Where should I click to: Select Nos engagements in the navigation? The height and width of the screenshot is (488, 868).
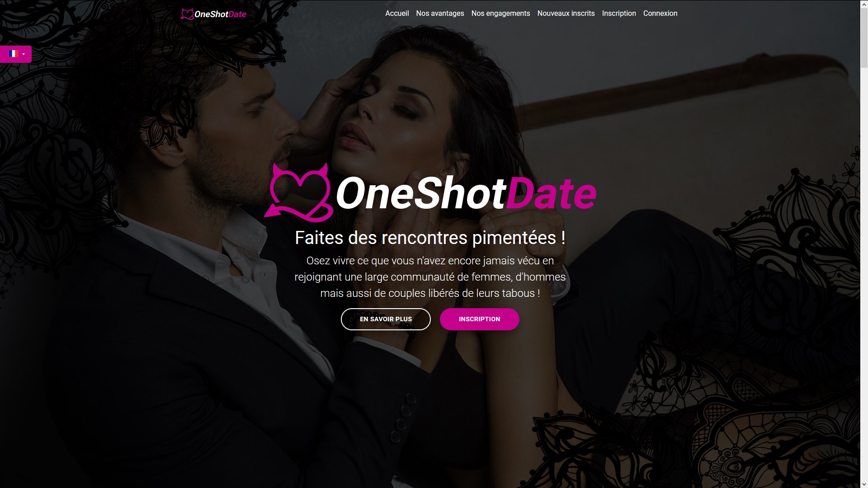click(500, 14)
